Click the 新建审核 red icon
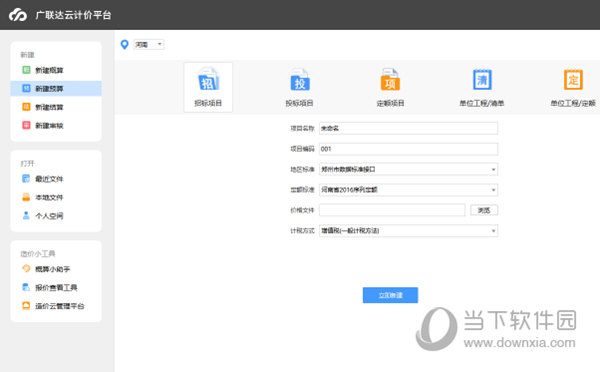 tap(26, 125)
